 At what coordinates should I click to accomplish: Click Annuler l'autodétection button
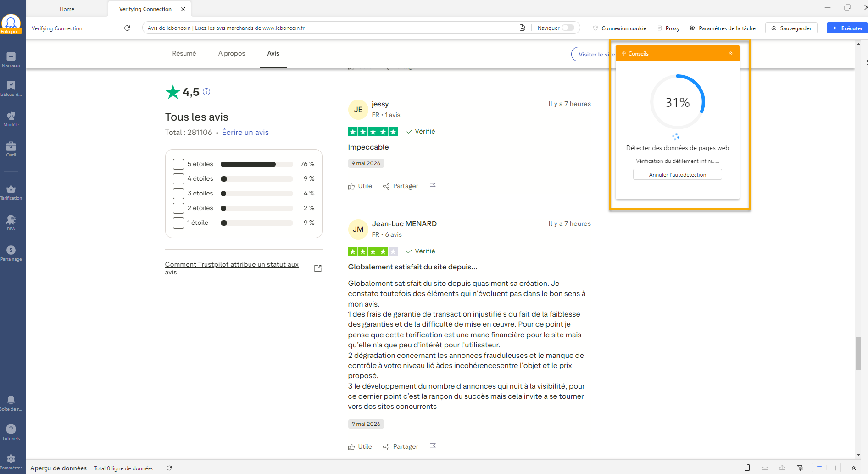click(677, 174)
